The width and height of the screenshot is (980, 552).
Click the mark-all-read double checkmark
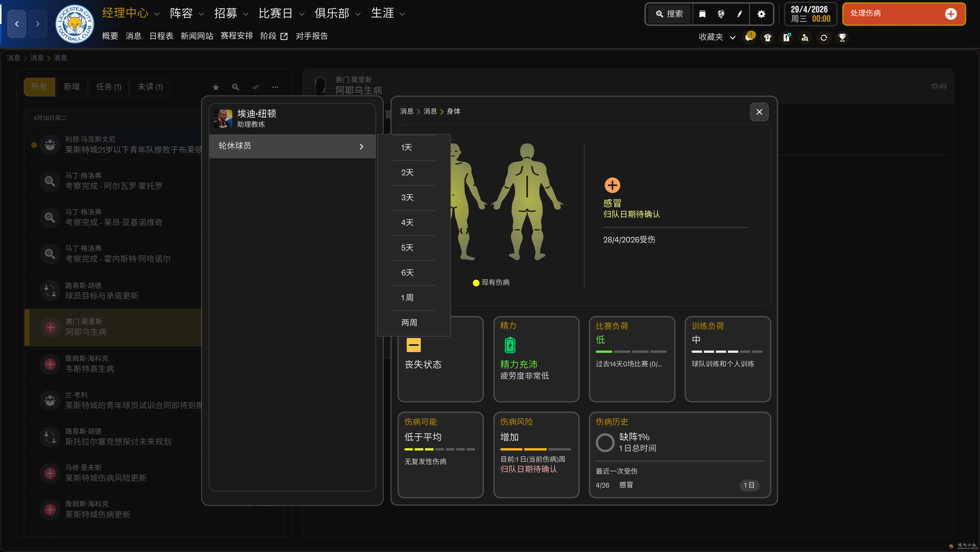point(255,87)
